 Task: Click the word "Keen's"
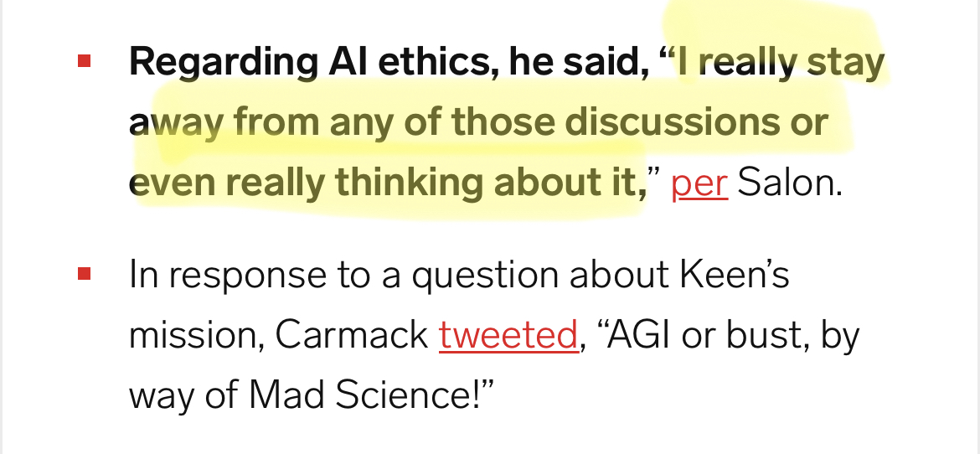(x=735, y=274)
